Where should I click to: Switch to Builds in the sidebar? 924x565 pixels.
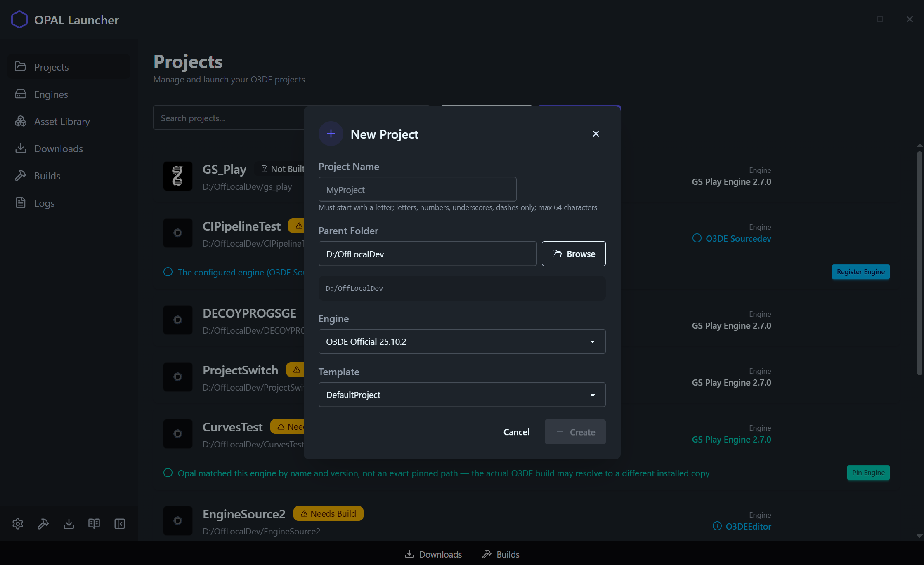pyautogui.click(x=69, y=176)
